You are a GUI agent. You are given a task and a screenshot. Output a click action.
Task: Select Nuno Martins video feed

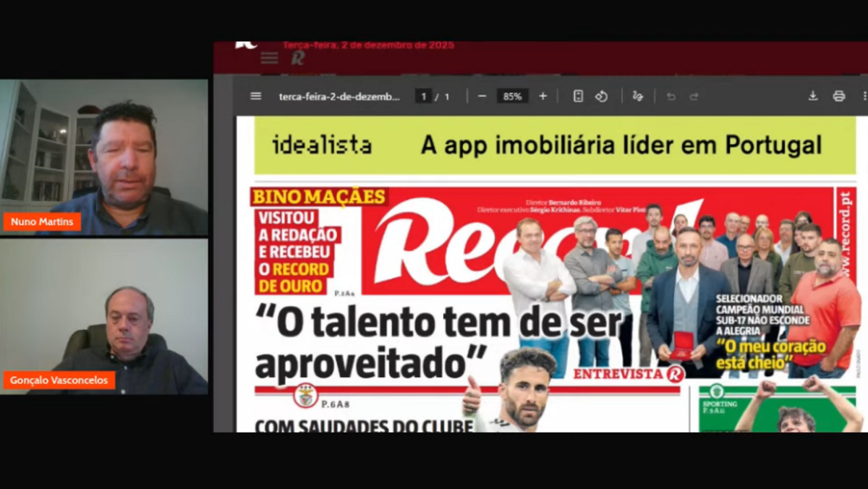pyautogui.click(x=104, y=158)
